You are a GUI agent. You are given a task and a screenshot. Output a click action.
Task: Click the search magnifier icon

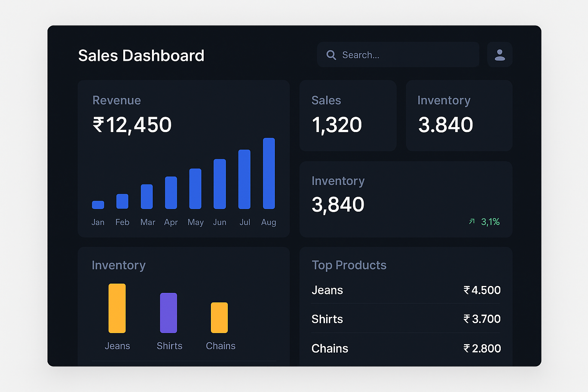coord(331,55)
